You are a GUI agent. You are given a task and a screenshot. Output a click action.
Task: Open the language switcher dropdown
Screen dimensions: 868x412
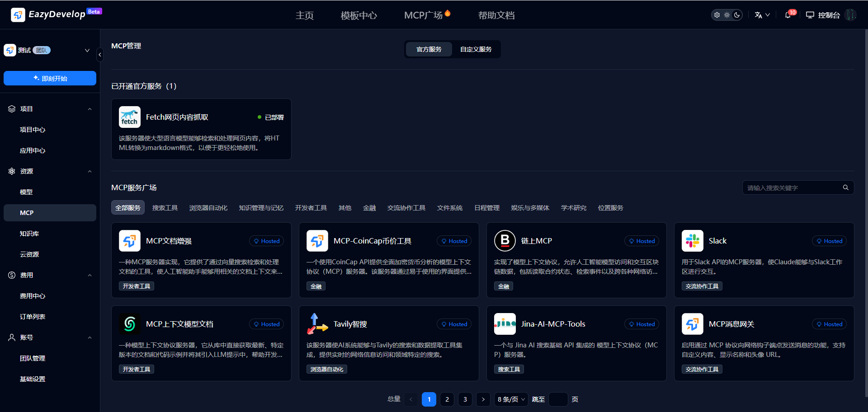762,15
